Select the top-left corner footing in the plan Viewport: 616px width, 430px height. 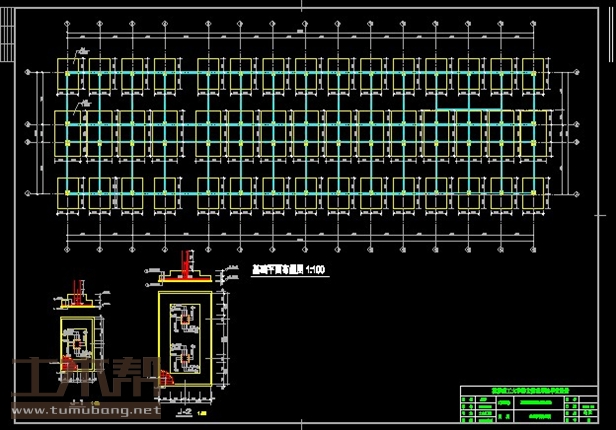(x=68, y=73)
